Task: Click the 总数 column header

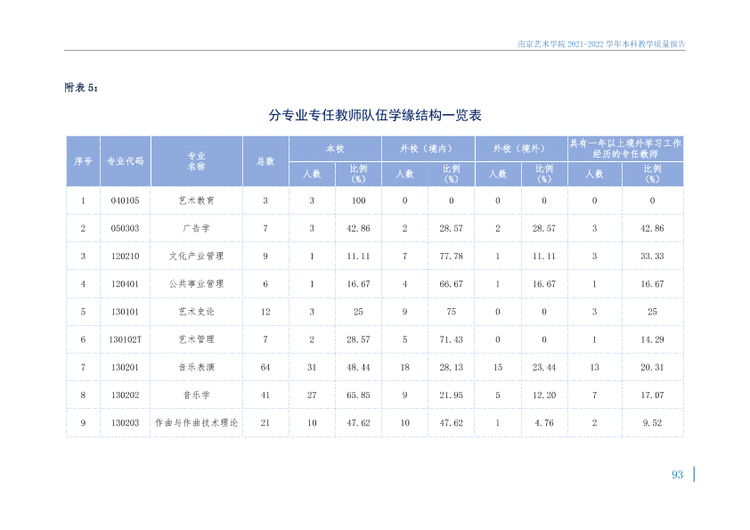Action: point(265,161)
